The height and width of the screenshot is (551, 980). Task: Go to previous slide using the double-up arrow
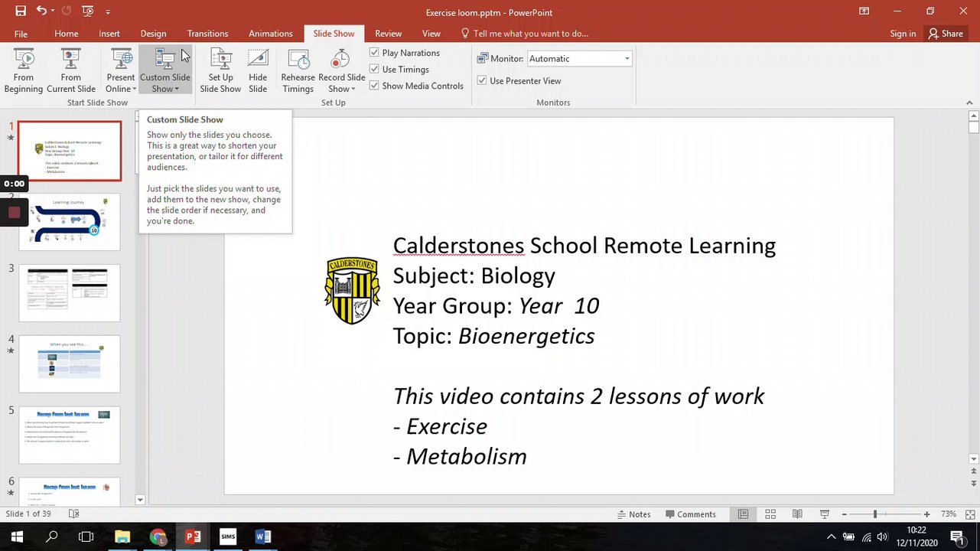tap(973, 473)
